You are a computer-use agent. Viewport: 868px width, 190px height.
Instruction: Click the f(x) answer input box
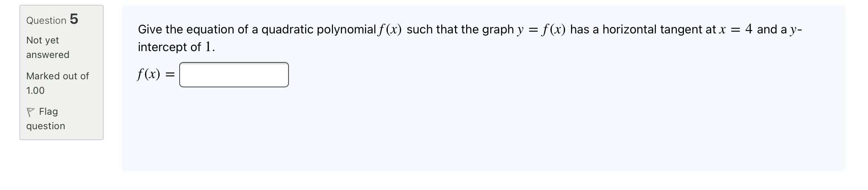pyautogui.click(x=234, y=75)
